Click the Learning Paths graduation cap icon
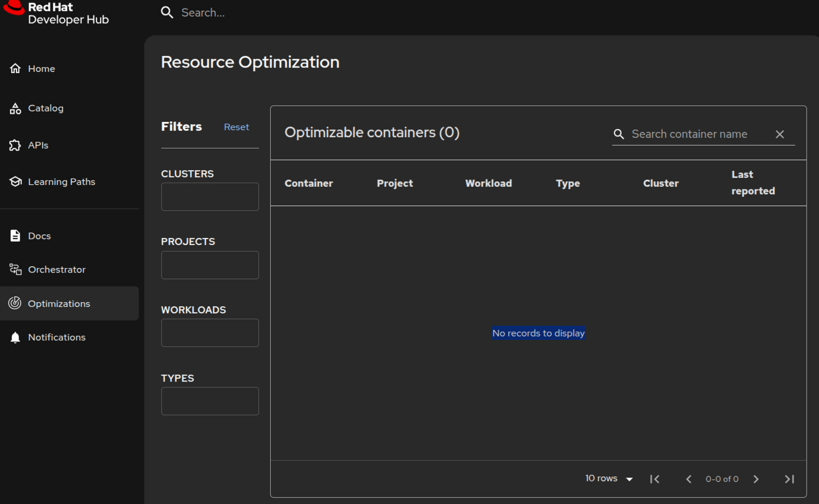Viewport: 819px width, 504px height. tap(15, 182)
